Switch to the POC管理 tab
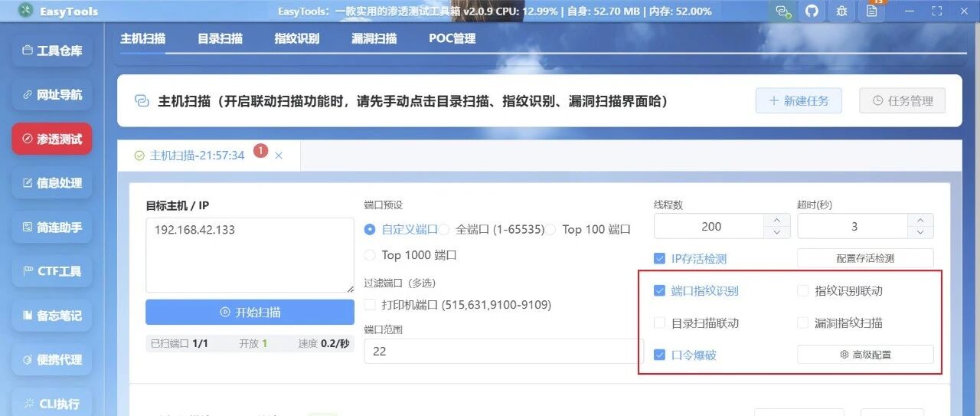The height and width of the screenshot is (416, 980). tap(452, 38)
